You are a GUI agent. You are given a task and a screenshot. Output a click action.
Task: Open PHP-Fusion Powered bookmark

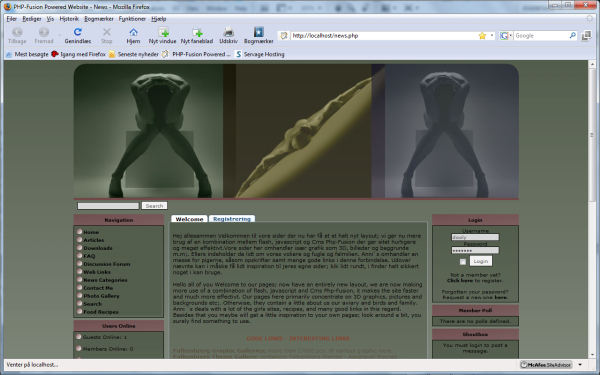(x=196, y=54)
